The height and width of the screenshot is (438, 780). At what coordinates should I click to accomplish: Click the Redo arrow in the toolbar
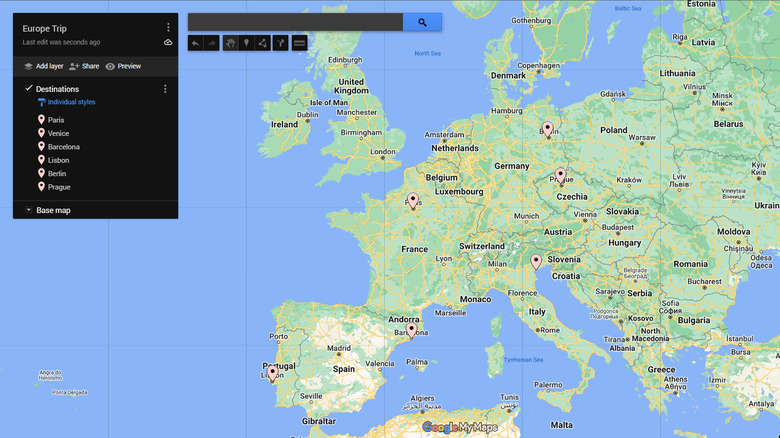point(211,43)
